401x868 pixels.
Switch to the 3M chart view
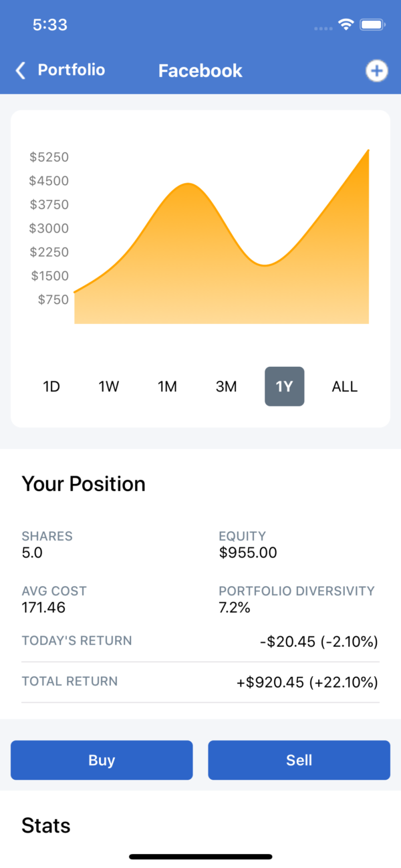tap(226, 386)
